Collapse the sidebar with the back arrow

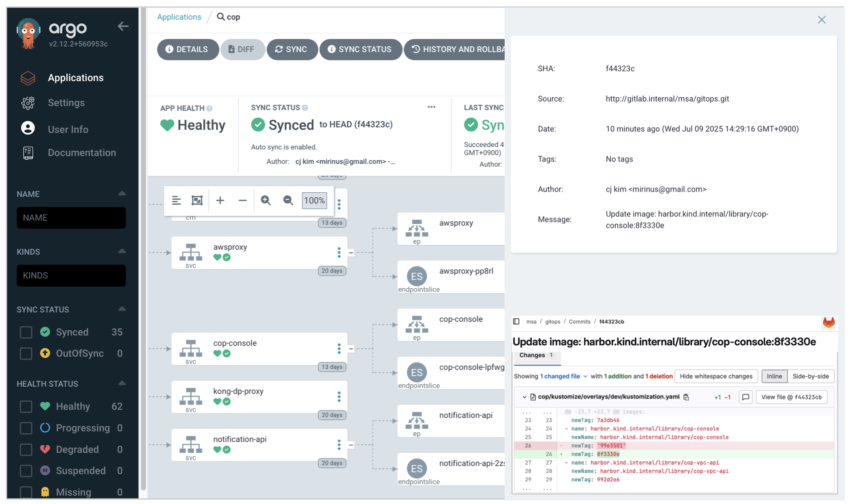click(123, 27)
